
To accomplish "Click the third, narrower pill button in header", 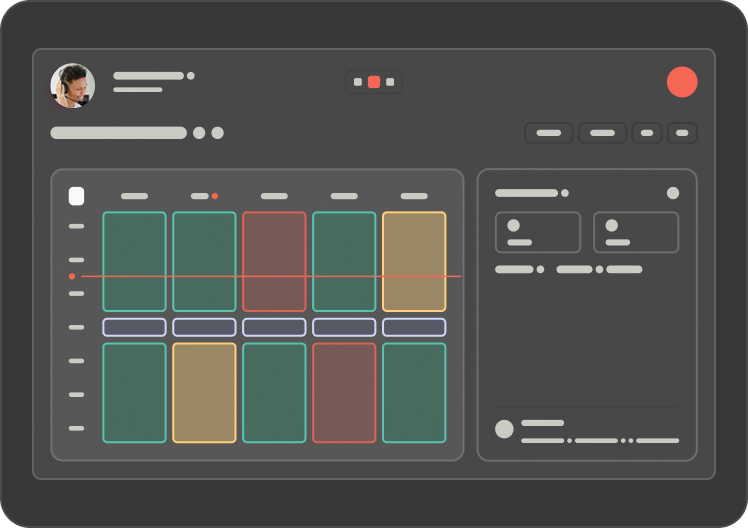I will pyautogui.click(x=646, y=133).
